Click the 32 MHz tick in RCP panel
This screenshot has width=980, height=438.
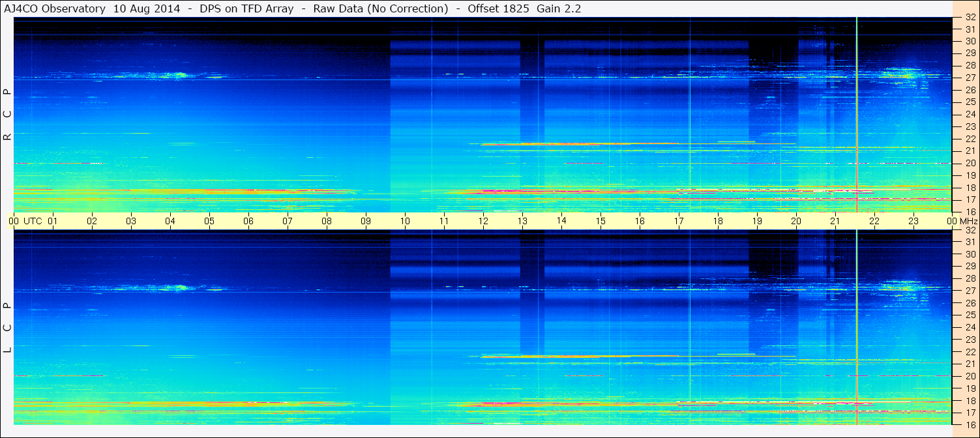click(x=970, y=18)
